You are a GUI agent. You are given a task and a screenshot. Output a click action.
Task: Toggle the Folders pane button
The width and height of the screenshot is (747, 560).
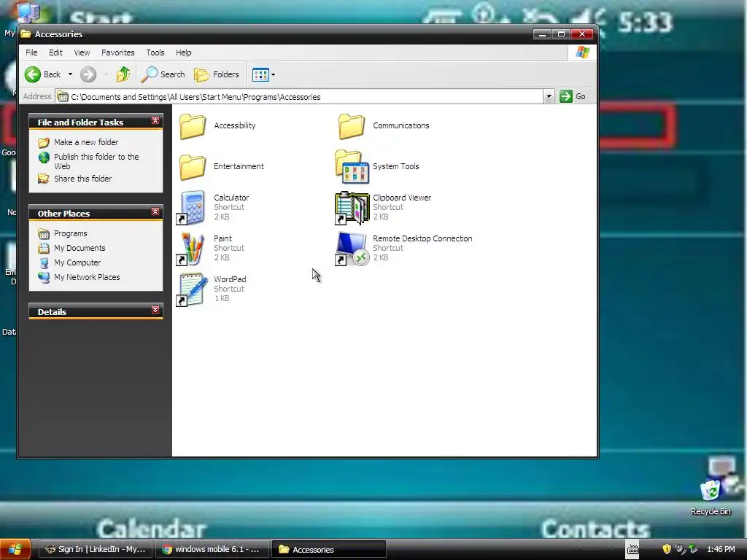point(217,74)
